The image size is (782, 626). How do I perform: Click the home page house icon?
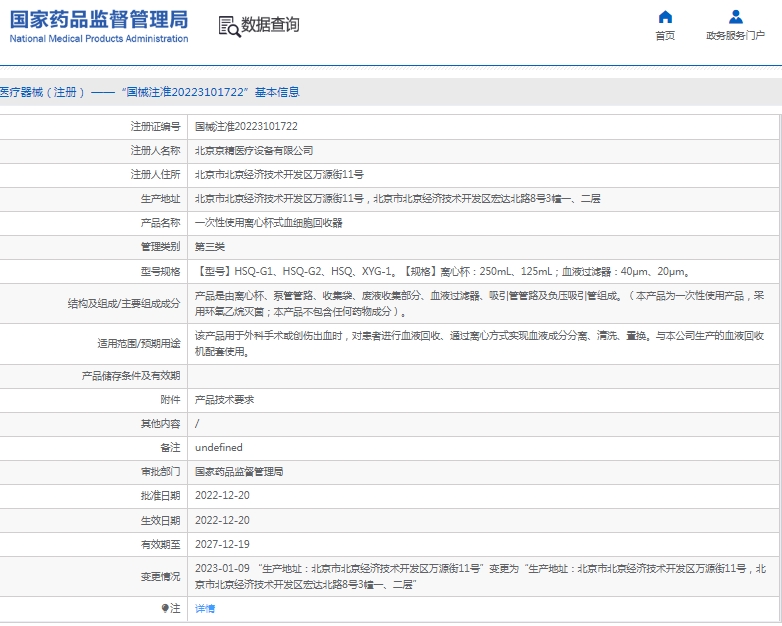[665, 17]
